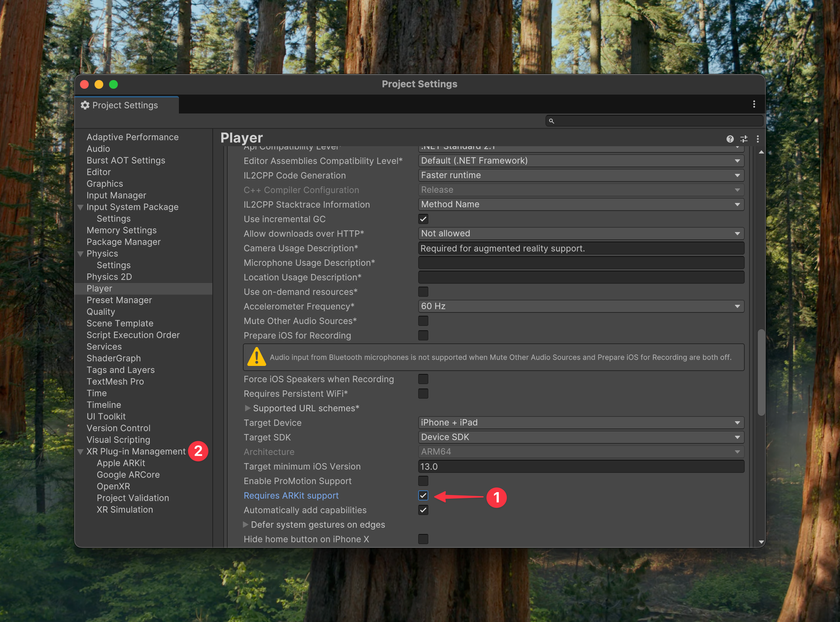Click the search magnifier icon
This screenshot has width=840, height=622.
(551, 121)
